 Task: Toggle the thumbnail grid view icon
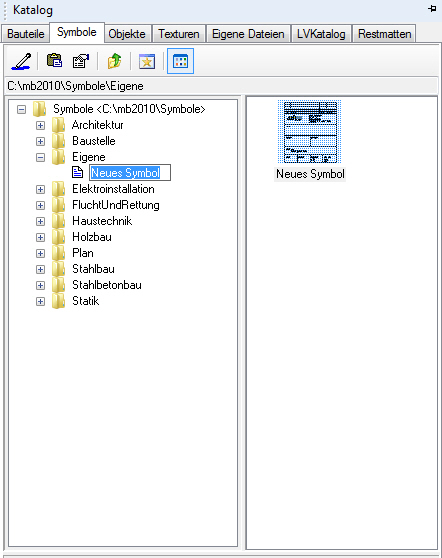click(x=180, y=61)
